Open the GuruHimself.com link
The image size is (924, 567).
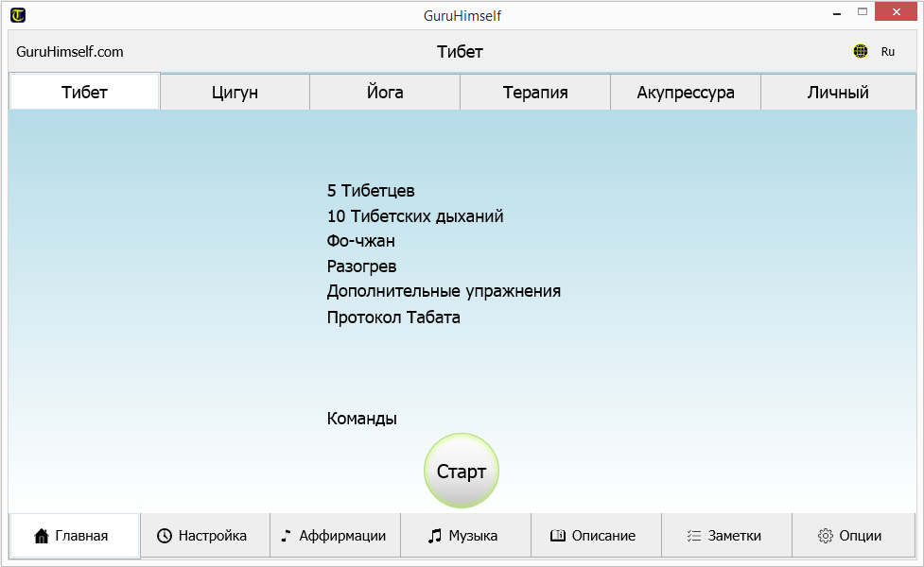70,52
